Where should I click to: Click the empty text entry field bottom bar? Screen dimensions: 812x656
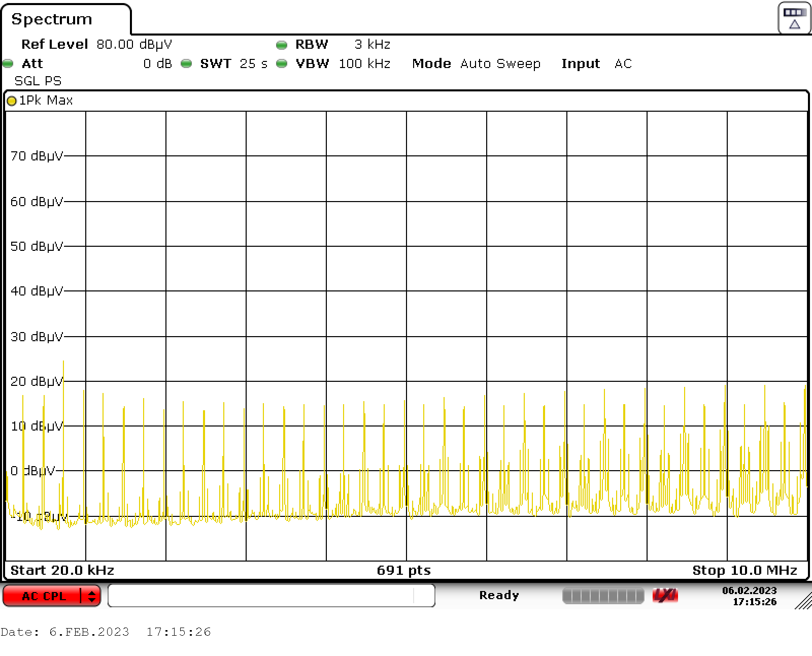point(273,596)
